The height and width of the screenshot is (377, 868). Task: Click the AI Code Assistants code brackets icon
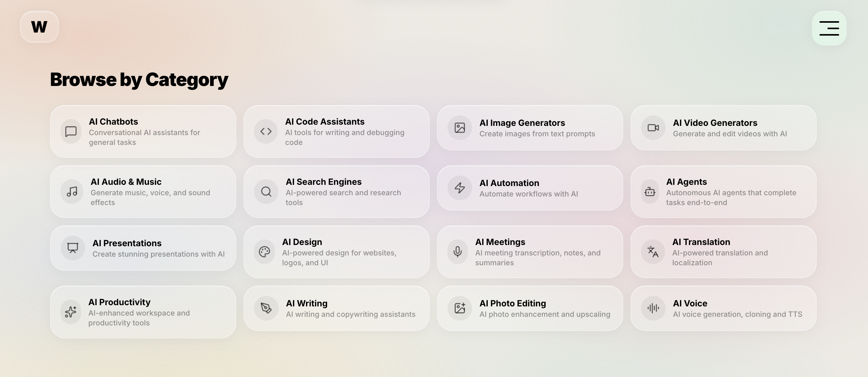(265, 131)
